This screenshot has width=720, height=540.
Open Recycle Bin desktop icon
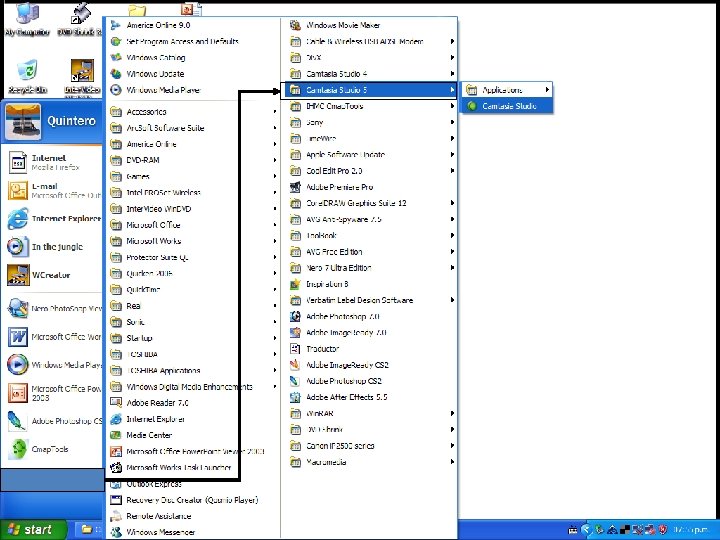[x=28, y=77]
